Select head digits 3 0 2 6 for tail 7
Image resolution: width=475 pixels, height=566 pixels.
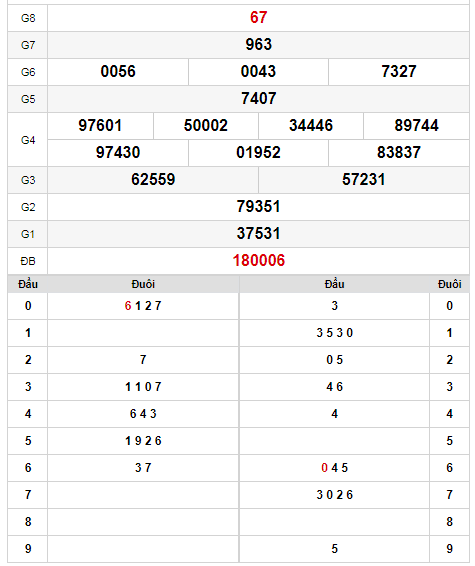335,495
